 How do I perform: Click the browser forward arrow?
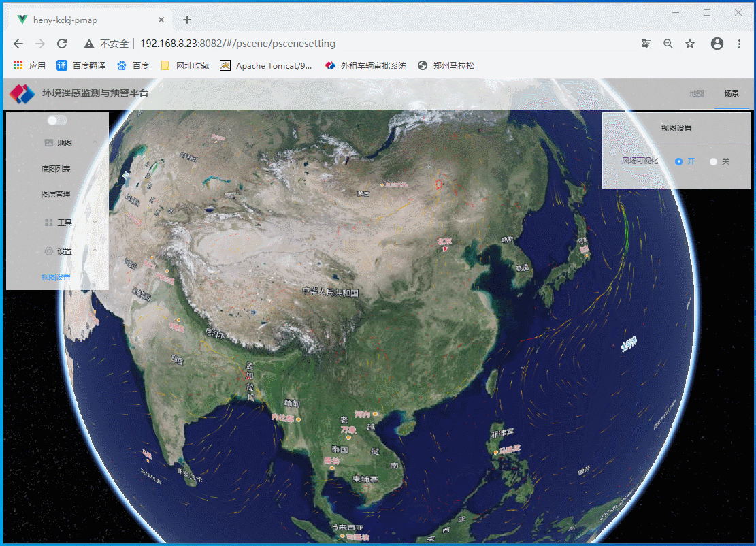point(40,44)
